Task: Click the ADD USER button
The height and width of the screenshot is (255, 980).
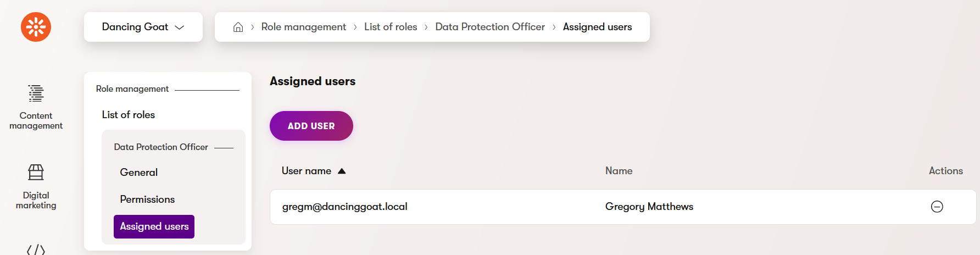Action: 311,126
